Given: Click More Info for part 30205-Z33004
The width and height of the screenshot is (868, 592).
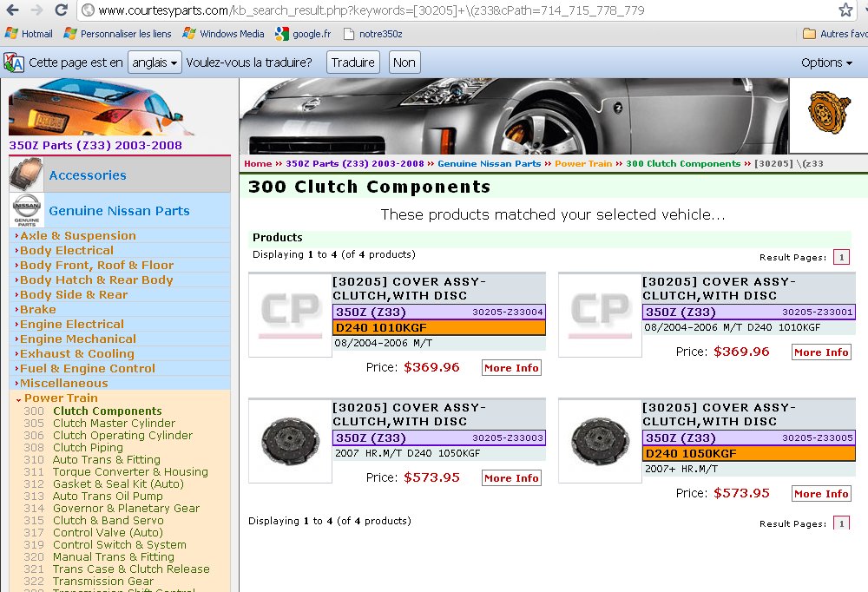Looking at the screenshot, I should click(511, 368).
